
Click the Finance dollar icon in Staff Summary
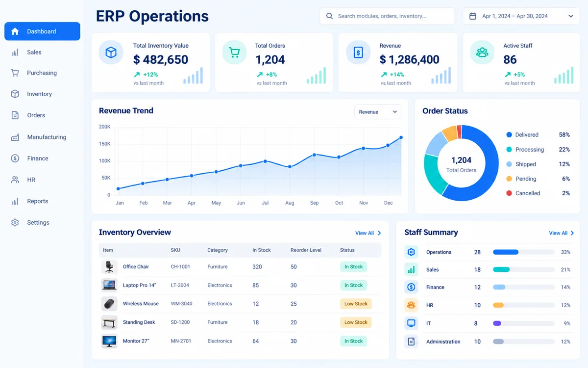[411, 287]
